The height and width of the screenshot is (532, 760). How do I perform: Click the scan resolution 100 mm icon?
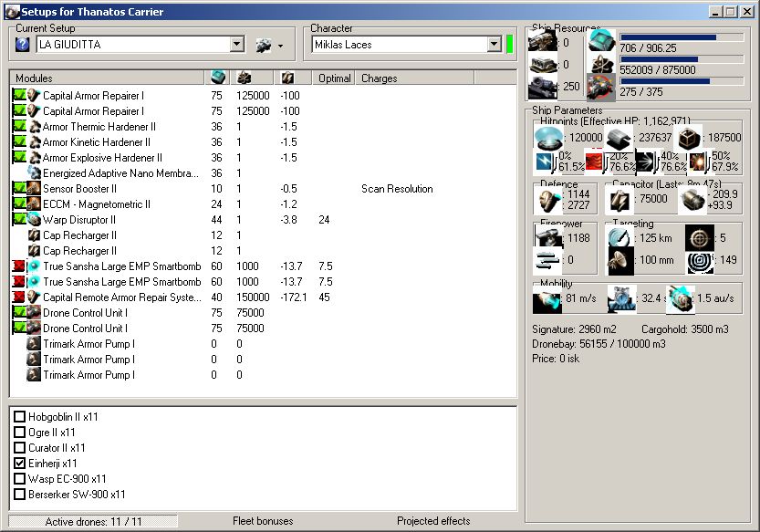click(619, 260)
